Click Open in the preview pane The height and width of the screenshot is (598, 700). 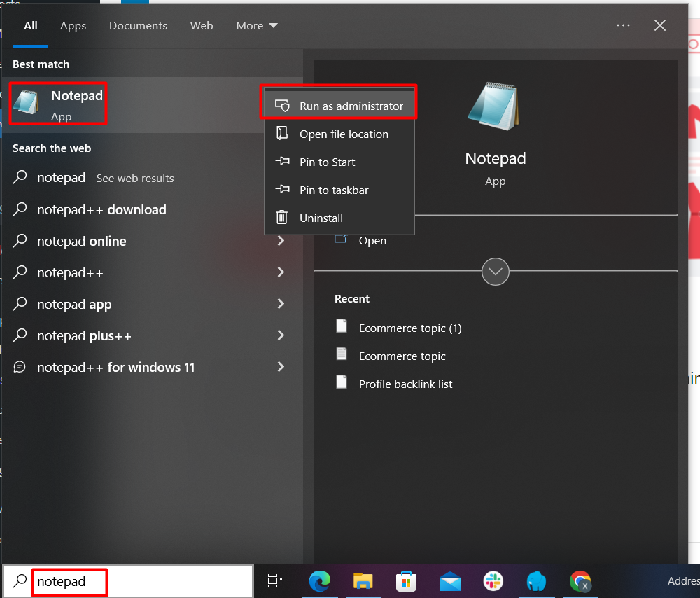[372, 241]
